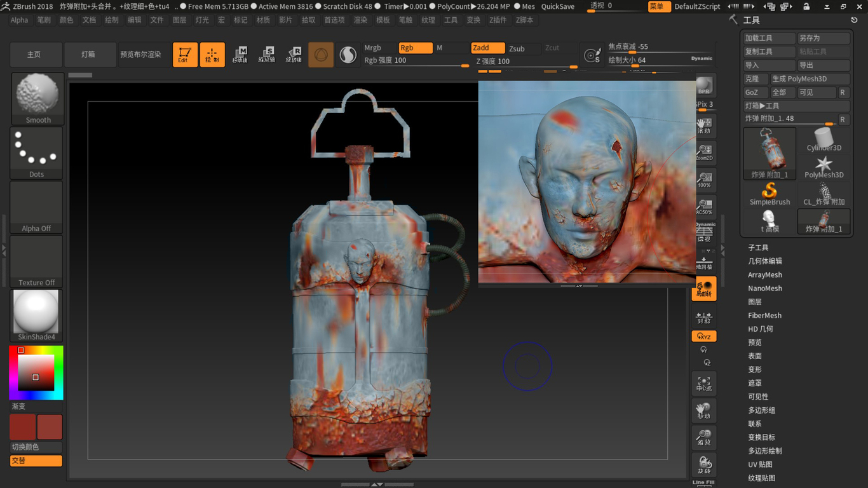The height and width of the screenshot is (488, 868).
Task: Open the Alpha menu
Action: (x=19, y=20)
